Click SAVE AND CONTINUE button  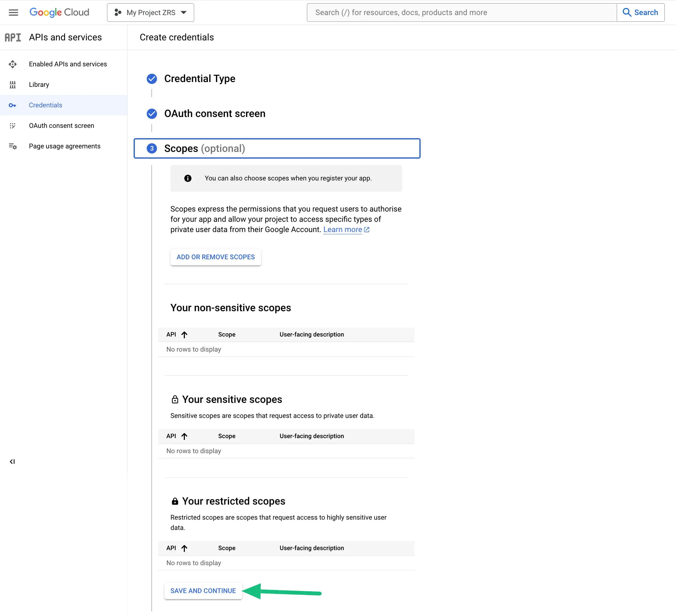point(203,591)
